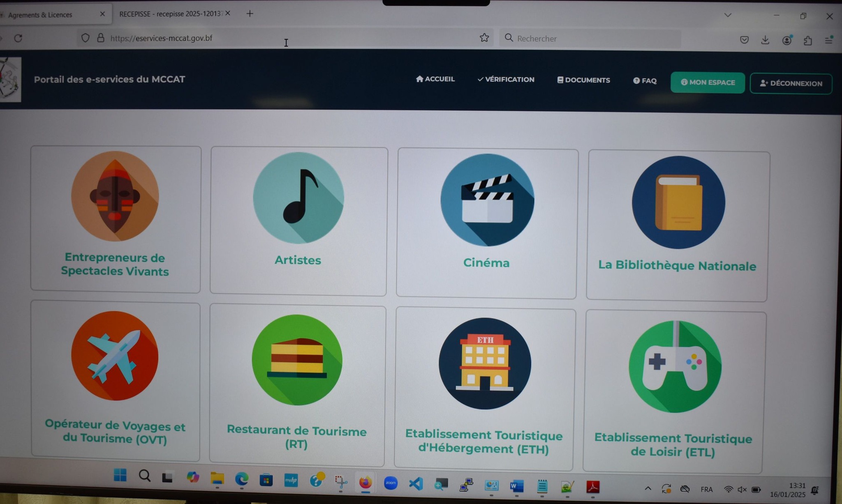
Task: Click the Restaurant de Tourisme cake icon
Action: tap(297, 360)
